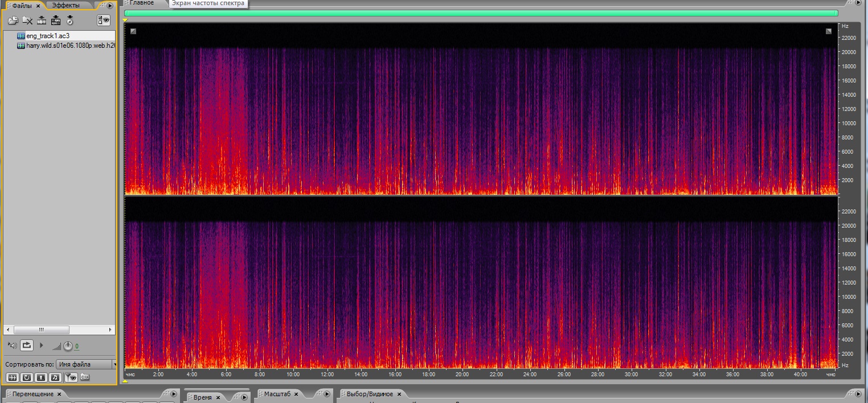
Task: Click the yellow playhead marker below the timeline
Action: click(125, 381)
